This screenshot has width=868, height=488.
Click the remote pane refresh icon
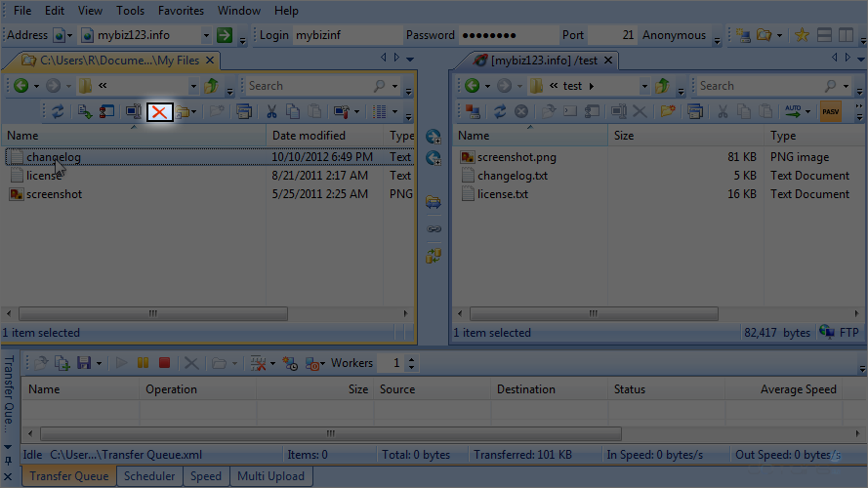click(x=500, y=112)
